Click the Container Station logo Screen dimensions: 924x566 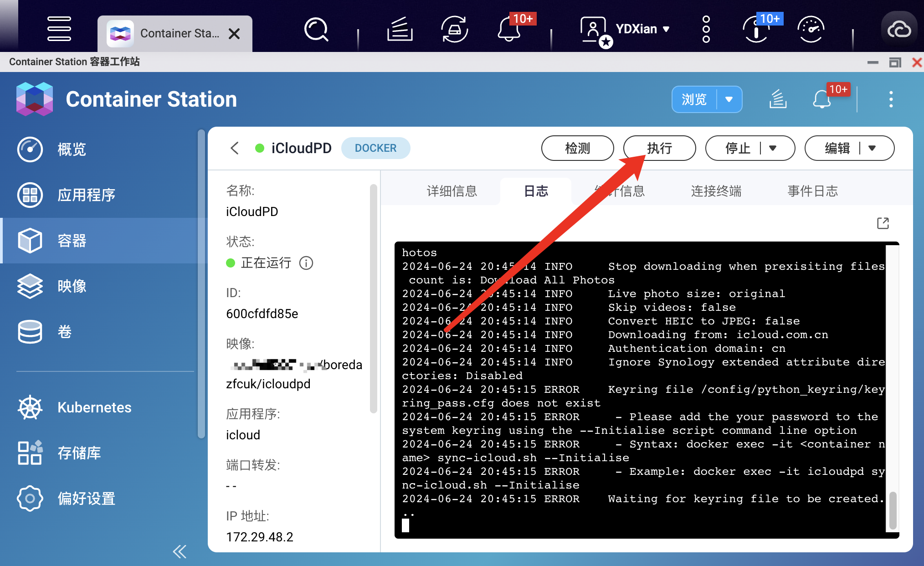pyautogui.click(x=35, y=99)
